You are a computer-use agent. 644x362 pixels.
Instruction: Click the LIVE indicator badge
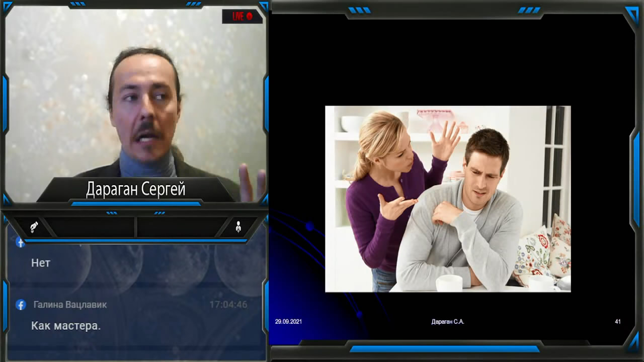coord(242,16)
